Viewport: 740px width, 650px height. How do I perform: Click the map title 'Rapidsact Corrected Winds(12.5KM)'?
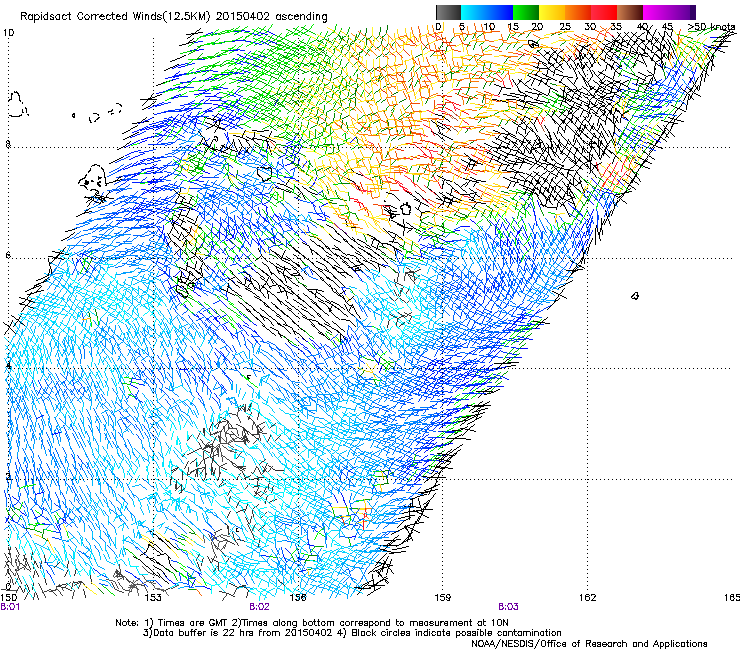click(x=115, y=17)
